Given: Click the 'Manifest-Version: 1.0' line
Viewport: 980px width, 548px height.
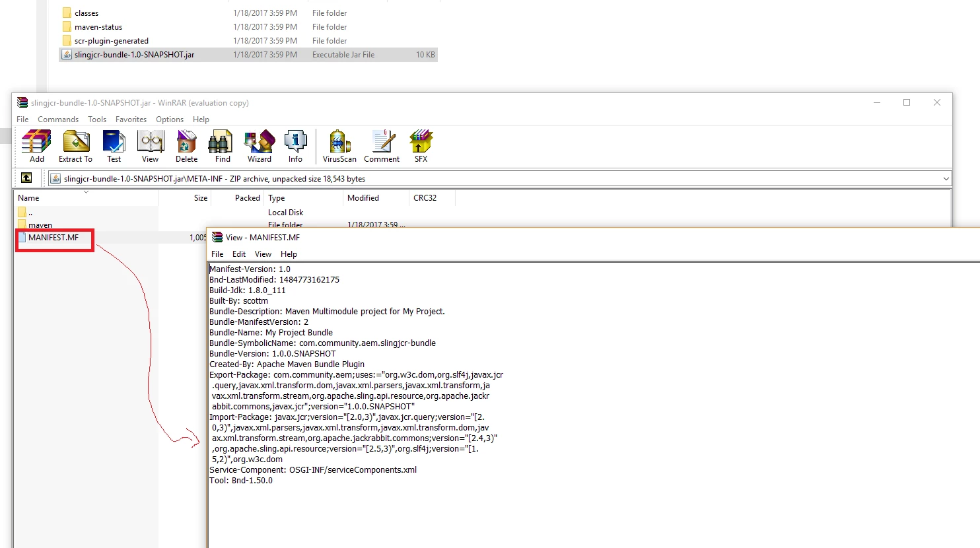Looking at the screenshot, I should pyautogui.click(x=250, y=269).
